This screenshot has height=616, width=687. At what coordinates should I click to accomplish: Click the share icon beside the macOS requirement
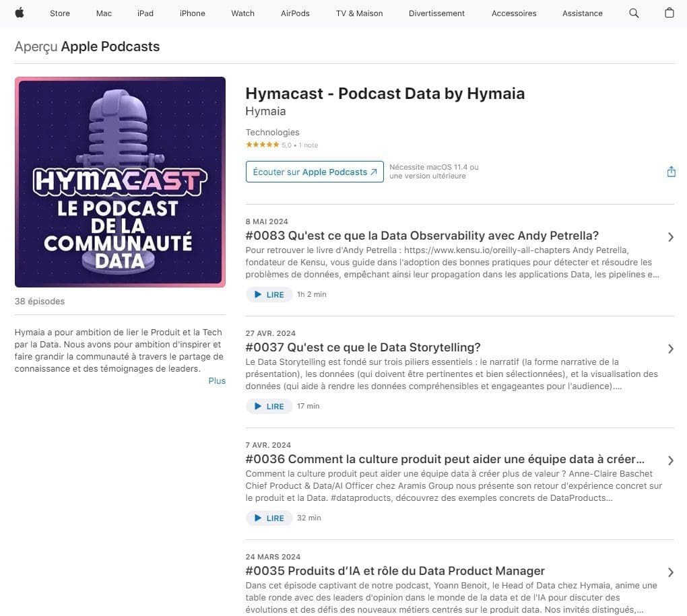click(671, 172)
